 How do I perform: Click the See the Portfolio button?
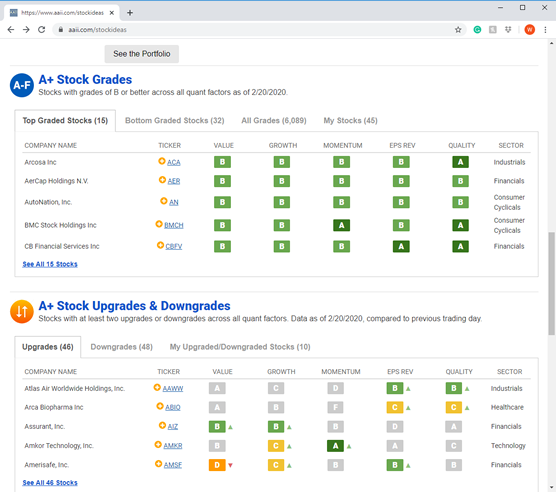[x=142, y=54]
